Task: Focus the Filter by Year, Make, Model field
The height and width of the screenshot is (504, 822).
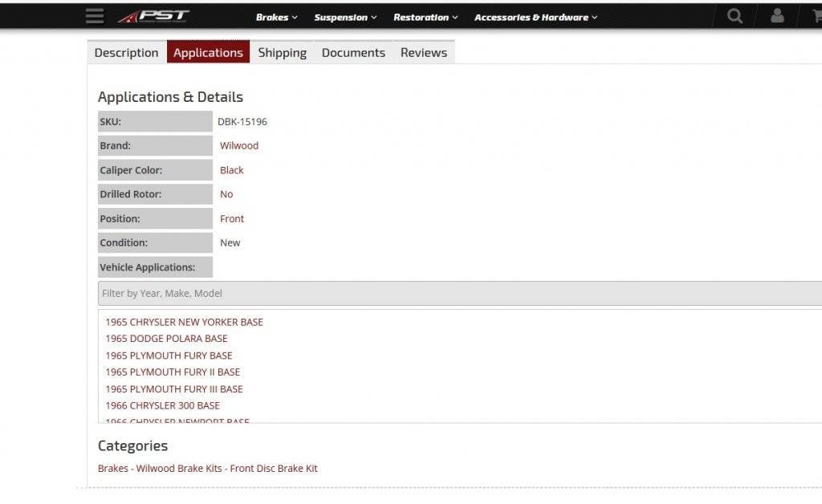Action: (459, 293)
